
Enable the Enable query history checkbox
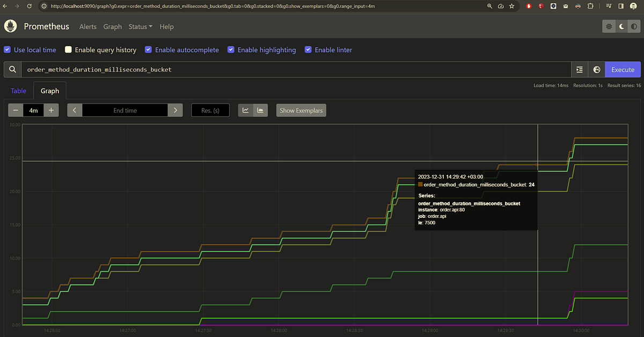68,49
